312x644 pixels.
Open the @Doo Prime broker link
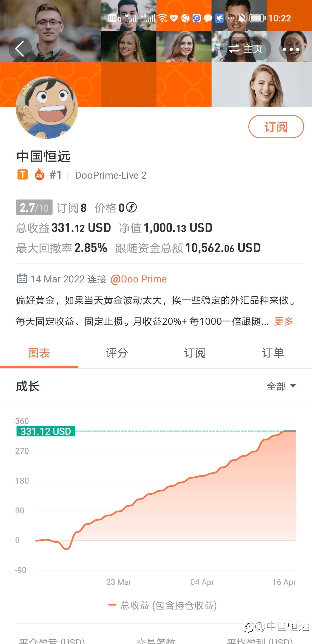pyautogui.click(x=139, y=279)
